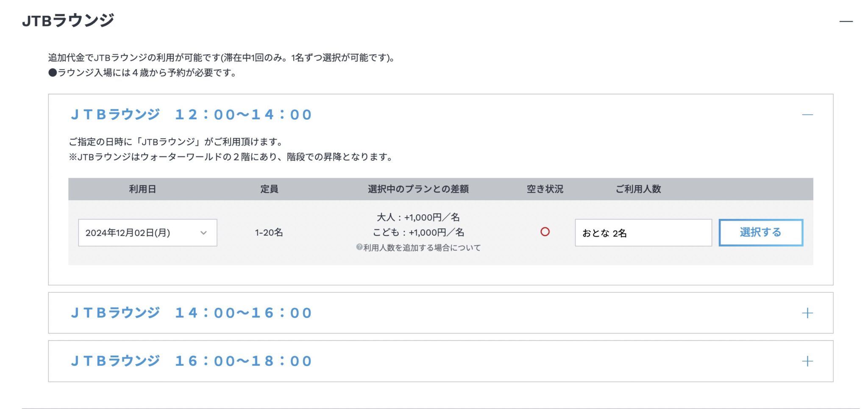Open the 利用日 date selection dropdown
The image size is (868, 409).
148,233
